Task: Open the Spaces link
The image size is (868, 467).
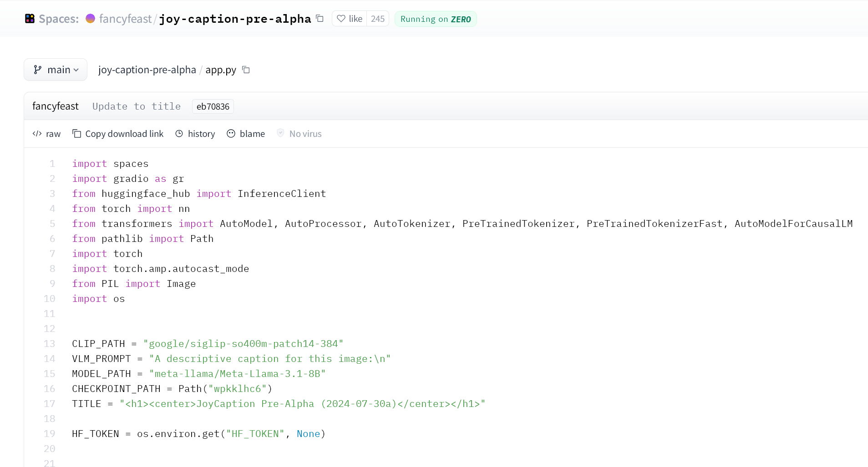Action: [x=59, y=19]
